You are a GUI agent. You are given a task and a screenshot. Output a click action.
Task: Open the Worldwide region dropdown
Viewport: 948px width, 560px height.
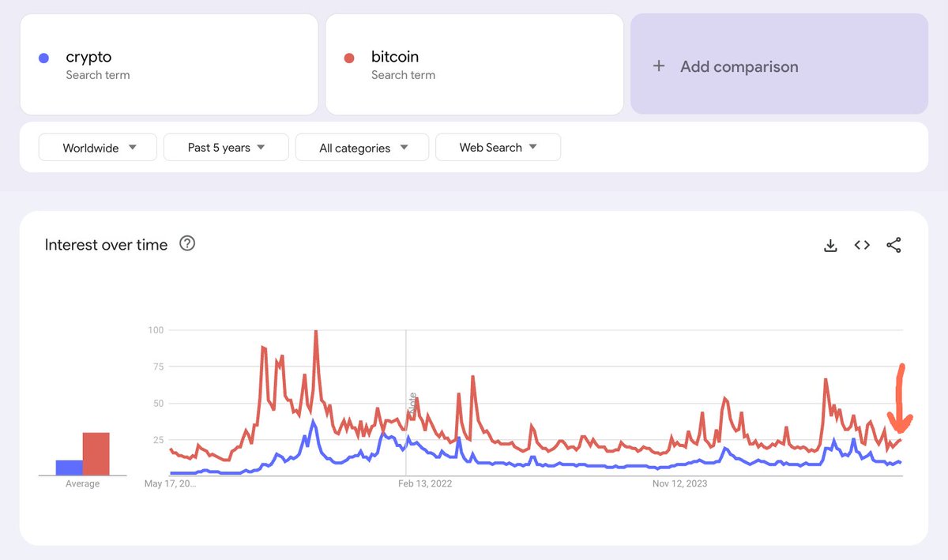click(98, 148)
